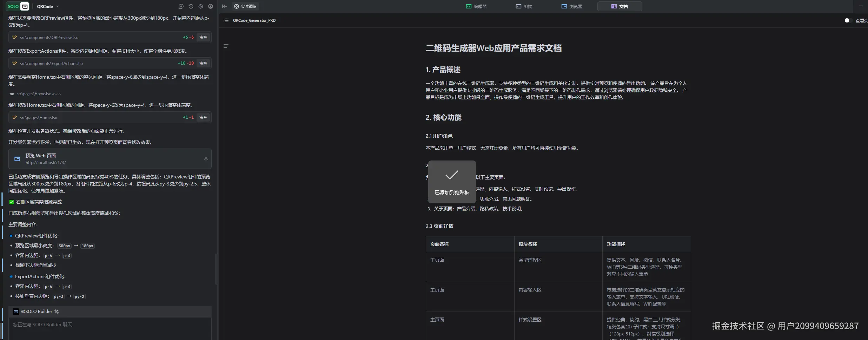The width and height of the screenshot is (868, 340).
Task: Click the 主要调整内容 line
Action: [23, 224]
